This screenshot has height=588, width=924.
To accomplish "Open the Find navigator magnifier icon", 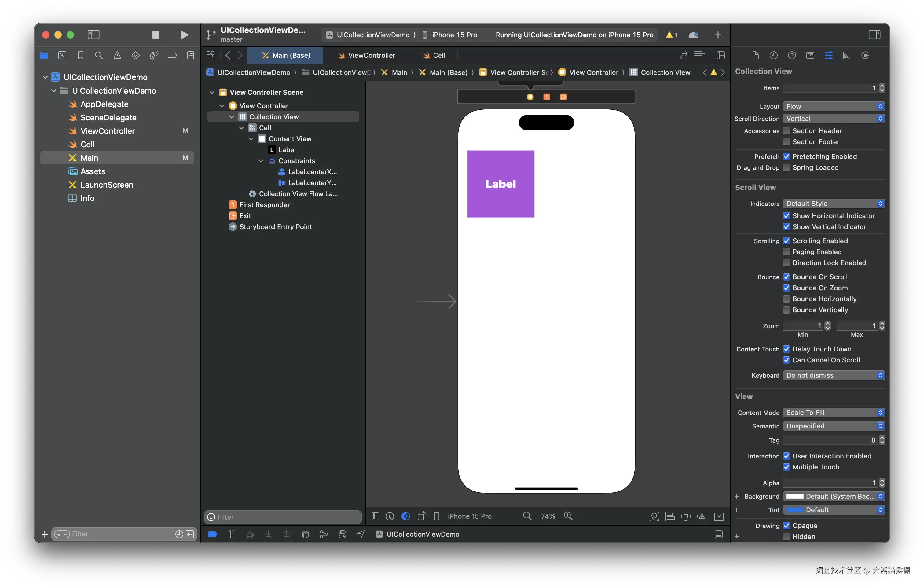I will point(99,56).
